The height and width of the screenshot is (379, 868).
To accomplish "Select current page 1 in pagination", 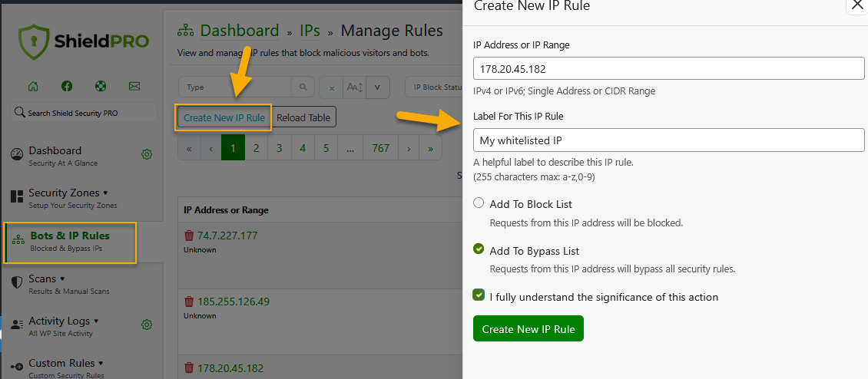I will (233, 148).
